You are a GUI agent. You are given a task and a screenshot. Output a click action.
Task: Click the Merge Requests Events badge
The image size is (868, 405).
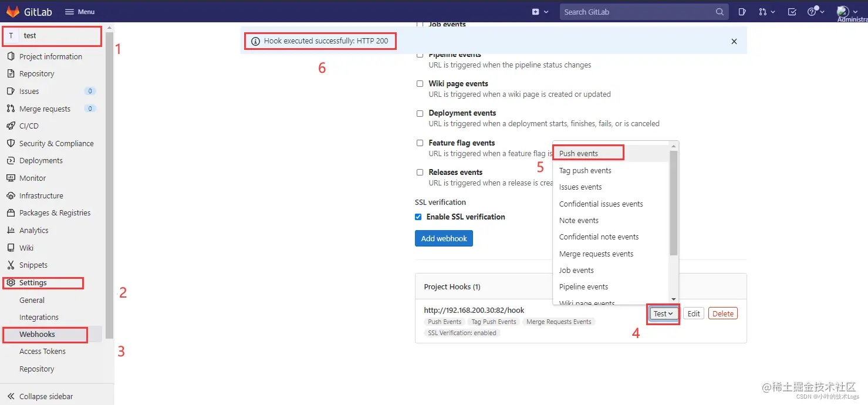pos(559,322)
